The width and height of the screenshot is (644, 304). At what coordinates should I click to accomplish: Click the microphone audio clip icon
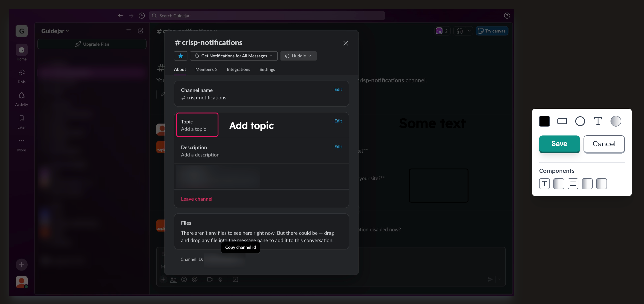pyautogui.click(x=220, y=279)
